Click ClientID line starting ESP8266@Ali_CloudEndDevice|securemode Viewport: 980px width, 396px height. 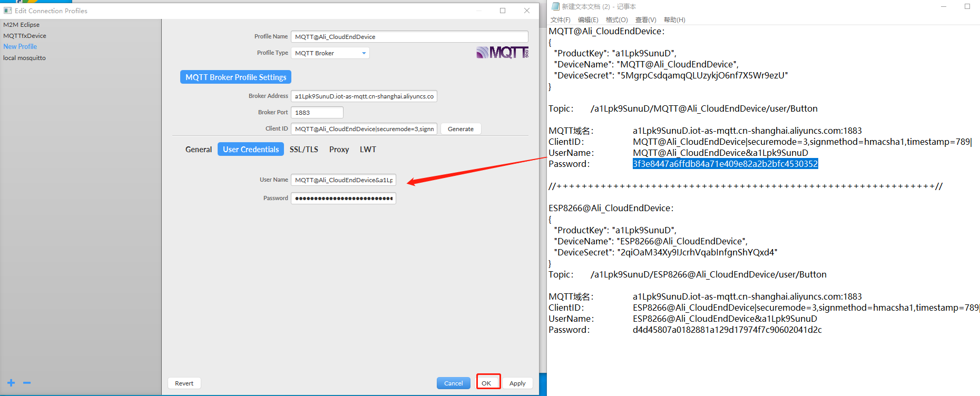pyautogui.click(x=806, y=308)
